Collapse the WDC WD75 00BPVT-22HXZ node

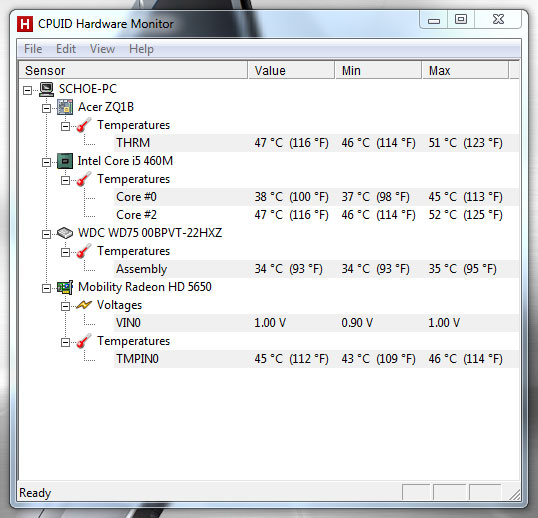(46, 234)
